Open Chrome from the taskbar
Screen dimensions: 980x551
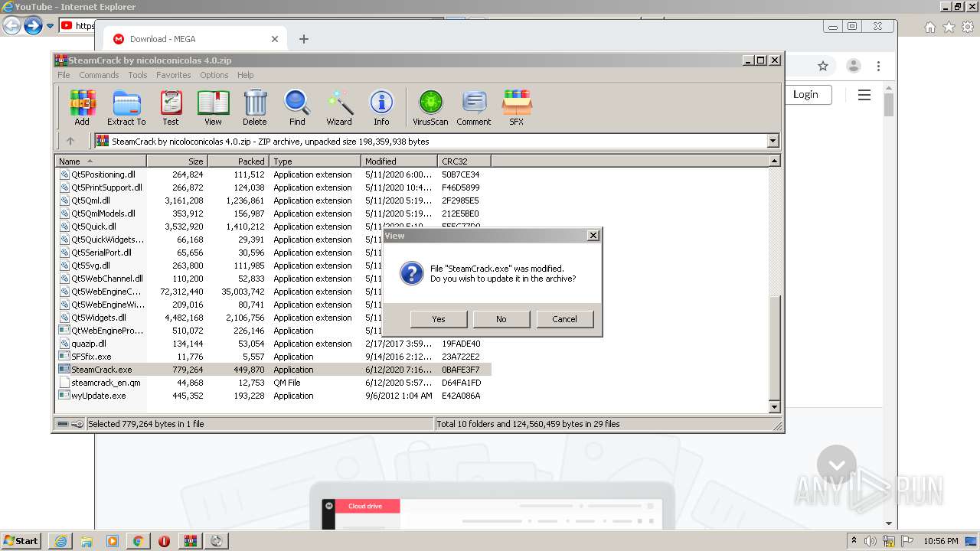click(x=138, y=541)
